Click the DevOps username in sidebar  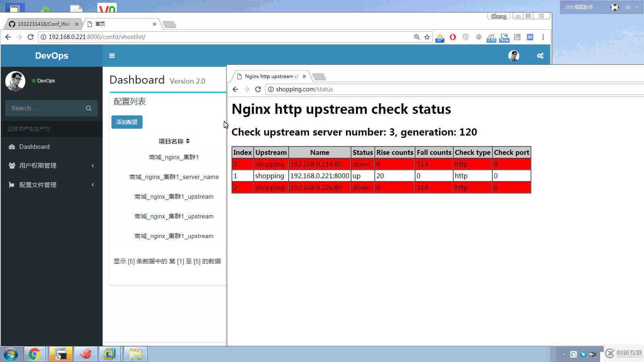(x=46, y=81)
